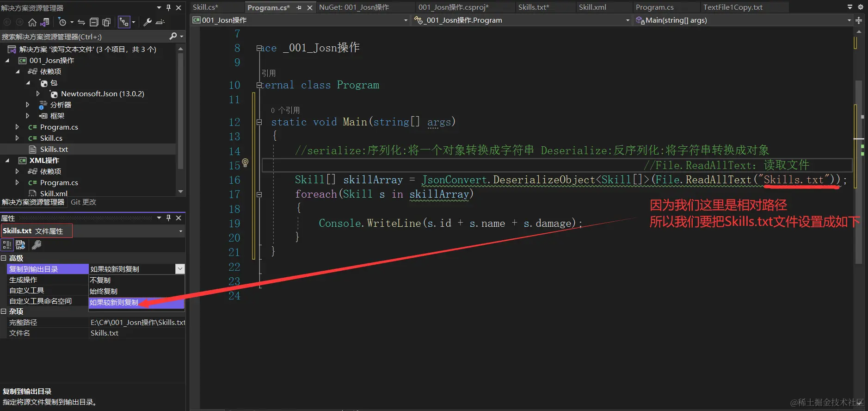Collapse the 依赖项 node under 001_Josn操作
868x411 pixels.
18,71
